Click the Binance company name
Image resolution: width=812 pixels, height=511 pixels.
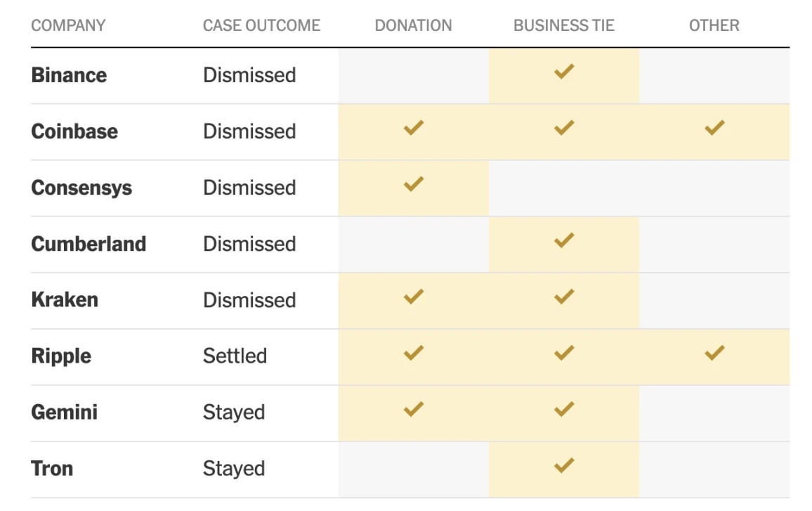(x=69, y=75)
